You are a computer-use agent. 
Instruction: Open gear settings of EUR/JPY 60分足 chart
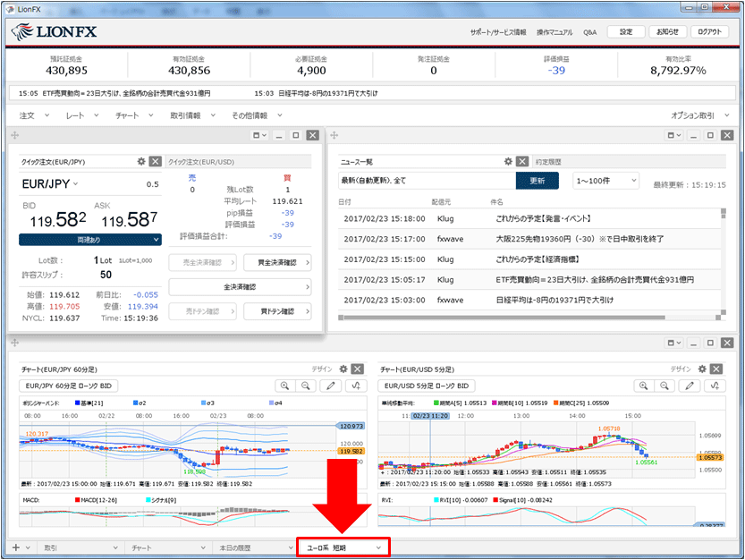point(343,369)
